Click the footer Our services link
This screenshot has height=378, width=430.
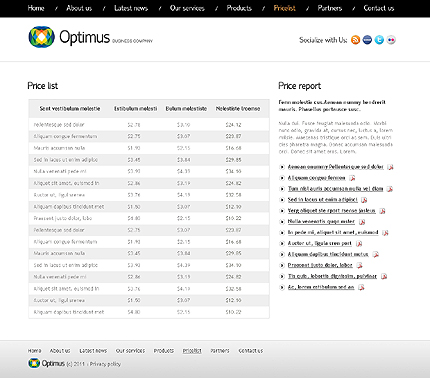[x=130, y=351]
